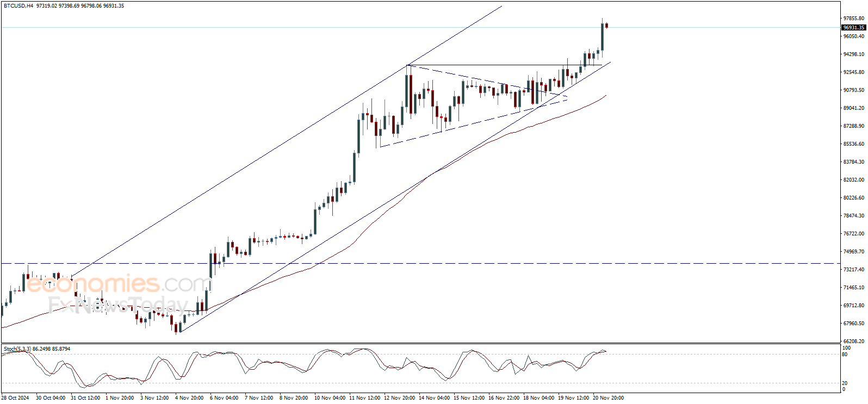868x404 pixels.
Task: Select the 30 Oct 04:00 time label
Action: pyautogui.click(x=51, y=398)
